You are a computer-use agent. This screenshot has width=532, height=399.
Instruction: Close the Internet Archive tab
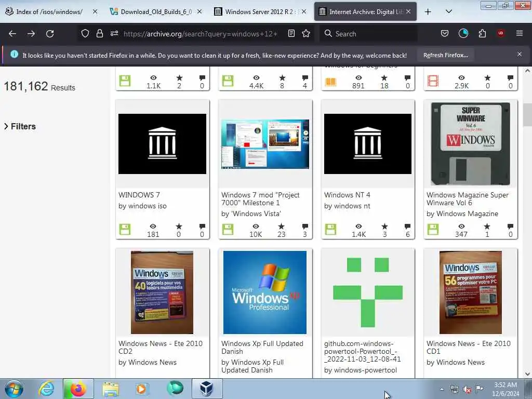408,12
